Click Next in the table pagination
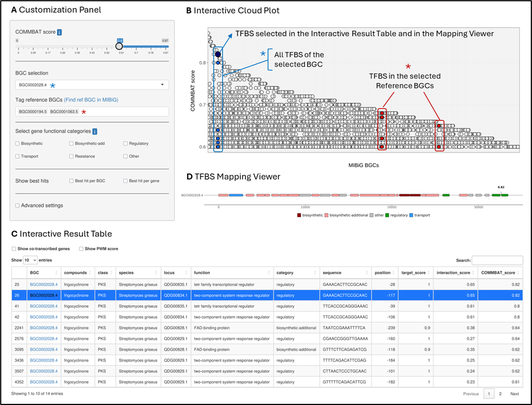 click(514, 394)
